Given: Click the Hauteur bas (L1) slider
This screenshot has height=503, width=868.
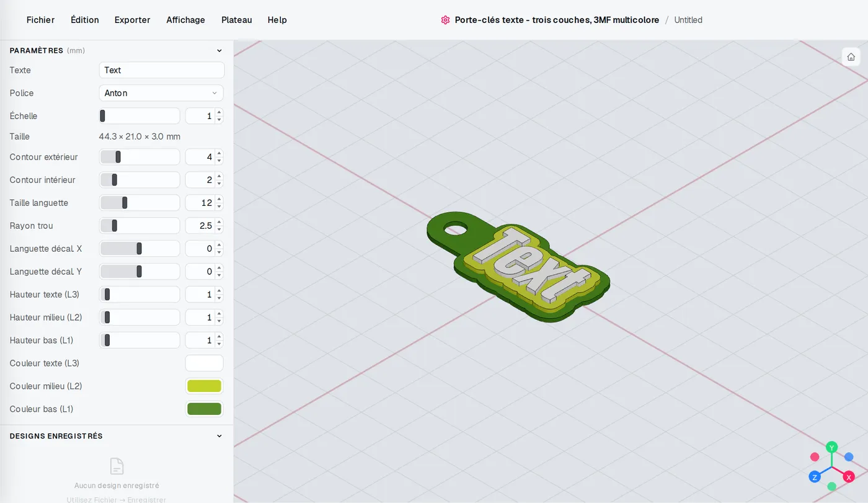Looking at the screenshot, I should tap(139, 341).
